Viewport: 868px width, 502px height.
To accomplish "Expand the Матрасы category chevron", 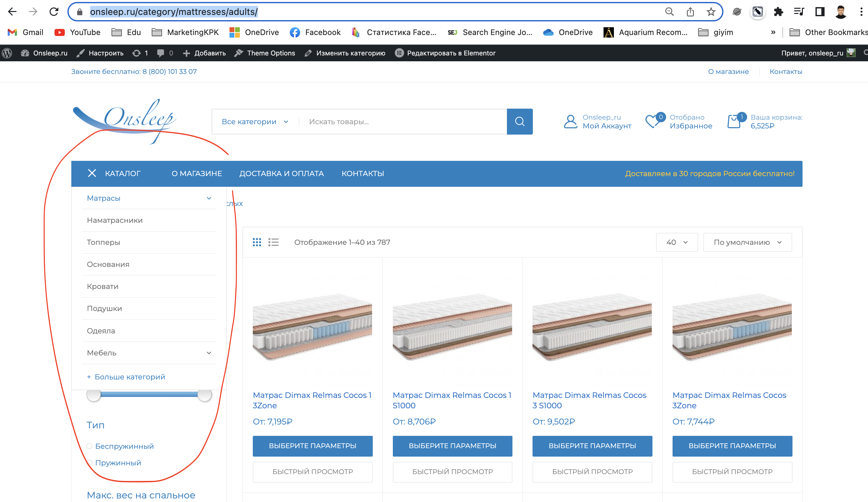I will (209, 198).
